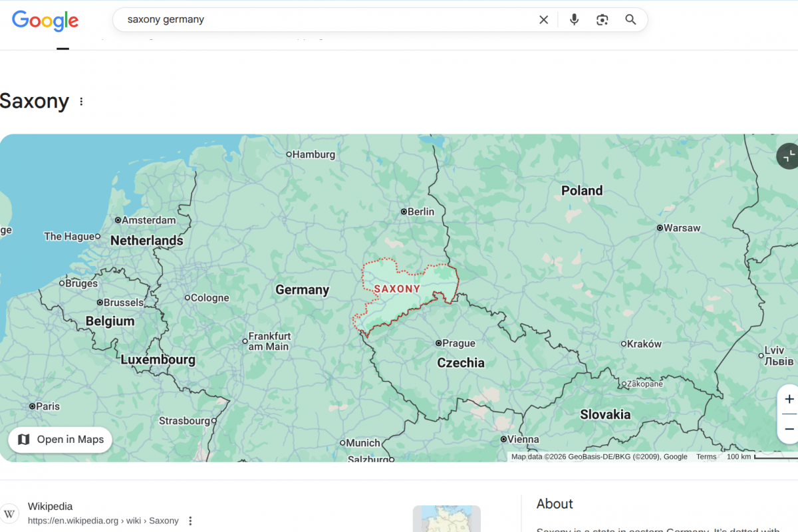Clear the search box text

click(x=543, y=20)
